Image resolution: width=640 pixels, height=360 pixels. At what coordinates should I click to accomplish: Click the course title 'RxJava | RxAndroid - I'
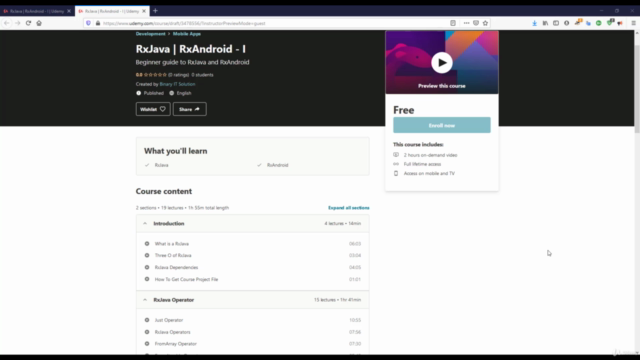(x=191, y=49)
